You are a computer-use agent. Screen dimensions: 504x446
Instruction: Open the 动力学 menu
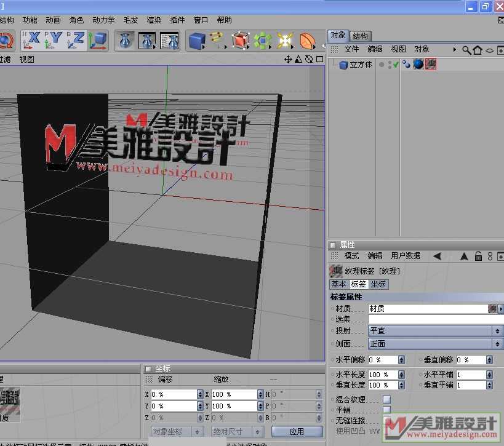(103, 20)
